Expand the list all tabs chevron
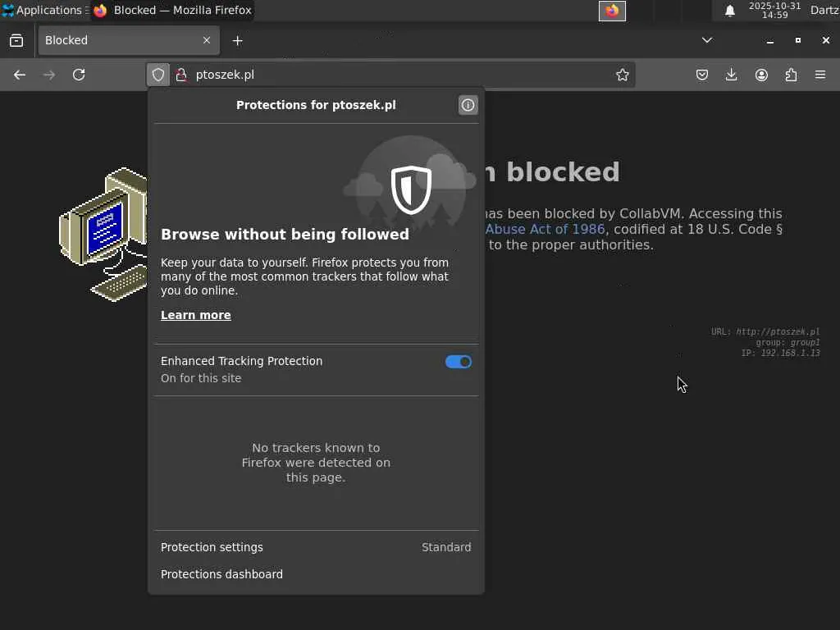This screenshot has height=630, width=840. tap(707, 40)
